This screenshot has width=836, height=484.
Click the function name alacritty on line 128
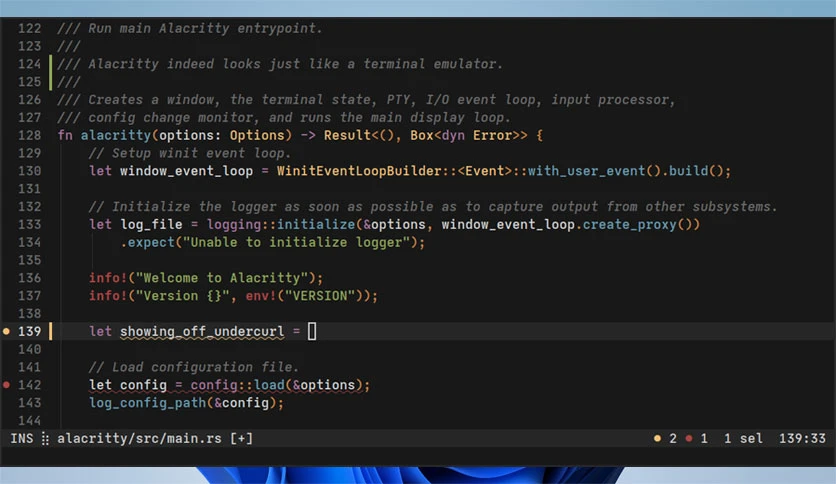click(116, 135)
